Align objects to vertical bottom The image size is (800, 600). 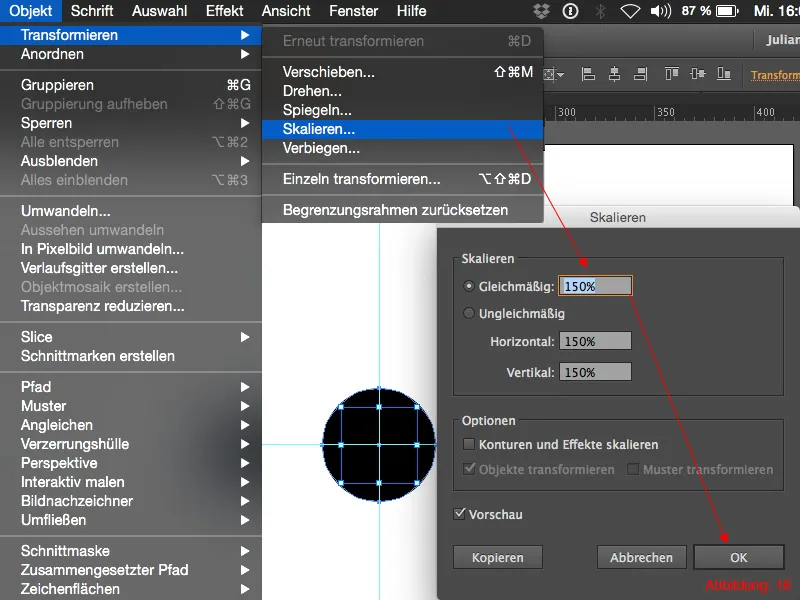(x=723, y=74)
